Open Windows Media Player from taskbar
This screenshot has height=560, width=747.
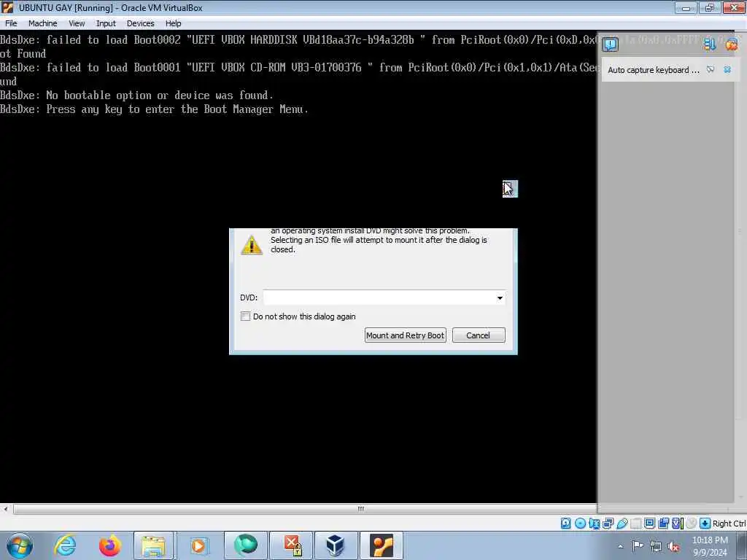tap(198, 545)
